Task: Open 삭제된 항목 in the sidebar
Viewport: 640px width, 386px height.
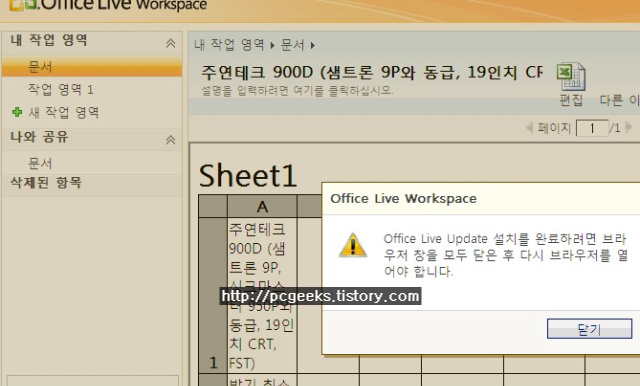Action: tap(46, 182)
